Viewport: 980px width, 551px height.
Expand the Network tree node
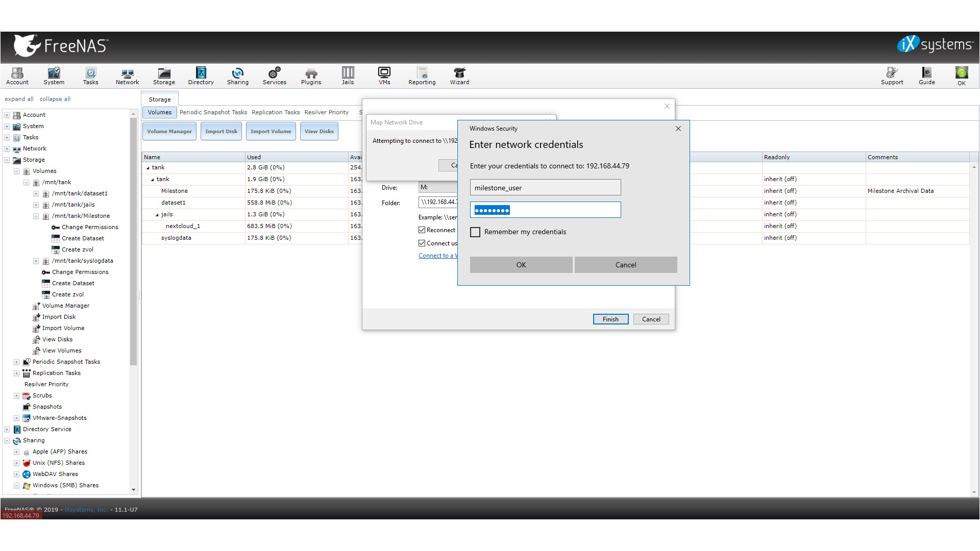7,149
